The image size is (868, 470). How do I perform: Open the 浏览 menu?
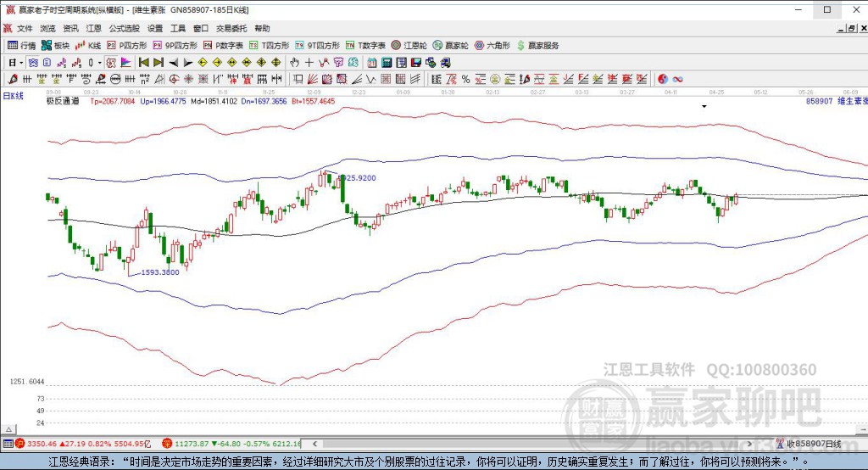(x=47, y=28)
